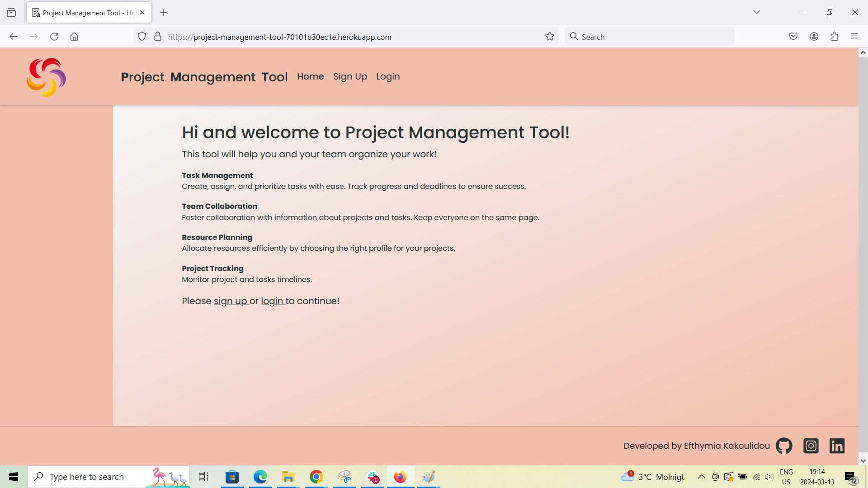Open the Firefox account icon
The width and height of the screenshot is (868, 488).
click(x=814, y=36)
